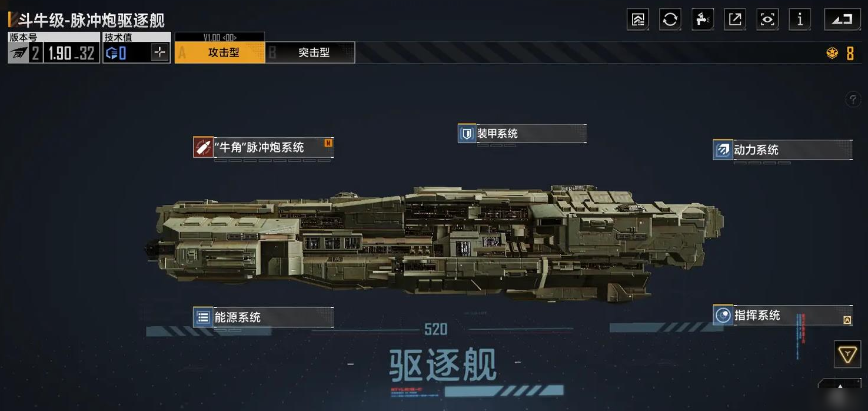Open the spray gun paint icon
Screen dimensions: 868x411
[x=703, y=19]
